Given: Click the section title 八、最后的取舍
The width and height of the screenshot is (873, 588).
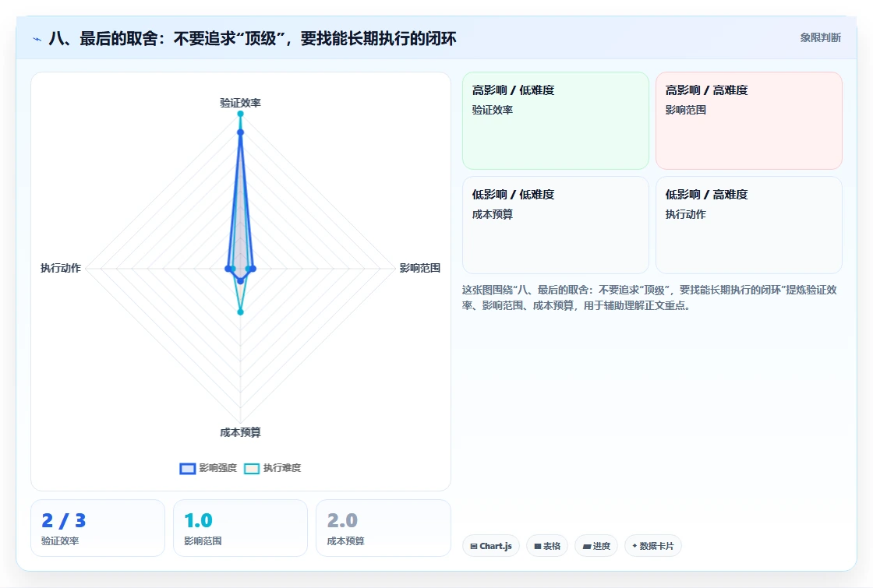Looking at the screenshot, I should coord(253,38).
